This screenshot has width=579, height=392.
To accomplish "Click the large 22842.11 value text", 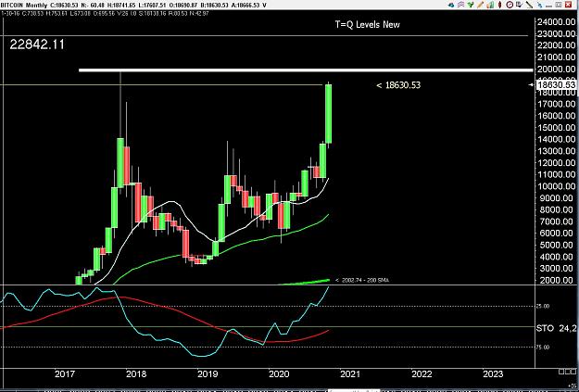I will [37, 44].
